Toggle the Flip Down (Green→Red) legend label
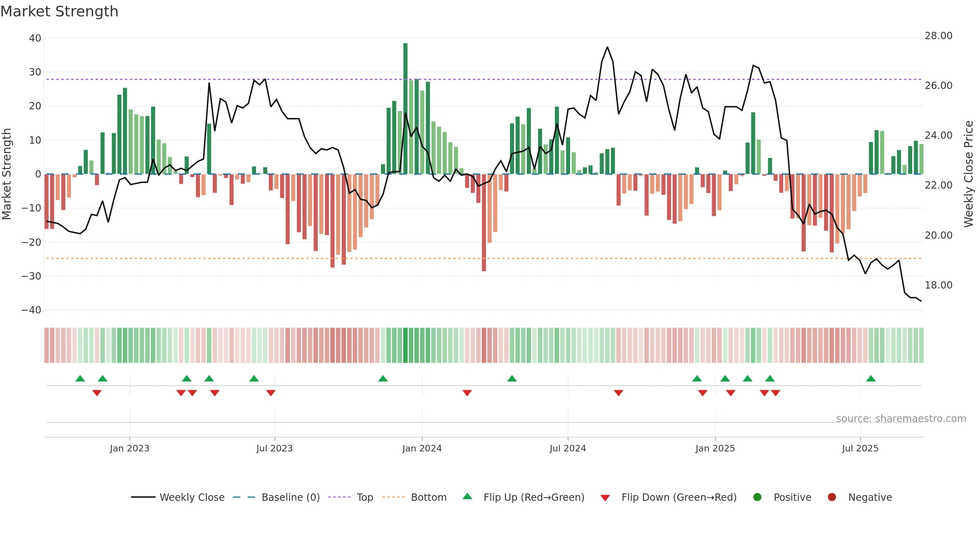Viewport: 980px width, 551px height. [x=679, y=497]
